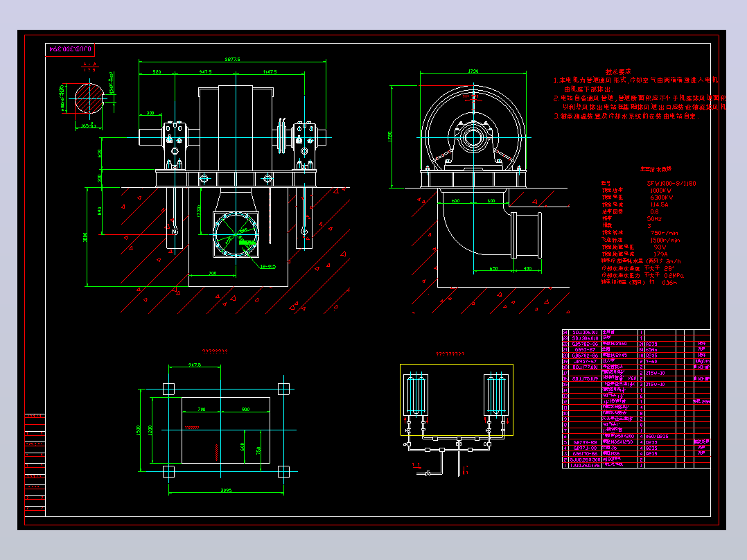The image size is (747, 560).
Task: Click the rated current value '114.5A'
Action: point(660,205)
